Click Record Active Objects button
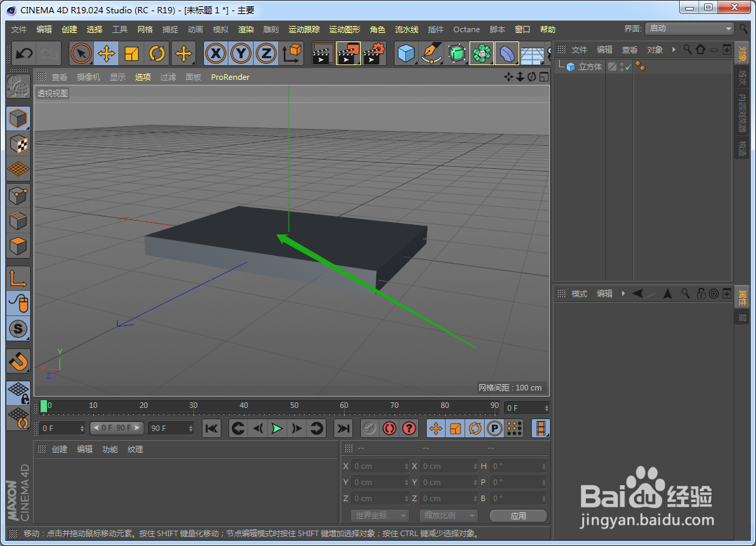This screenshot has width=756, height=546. 370,428
